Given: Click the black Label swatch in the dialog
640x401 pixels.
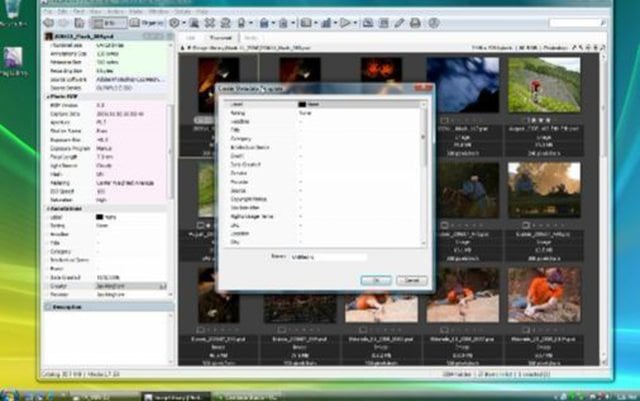Looking at the screenshot, I should pyautogui.click(x=302, y=105).
